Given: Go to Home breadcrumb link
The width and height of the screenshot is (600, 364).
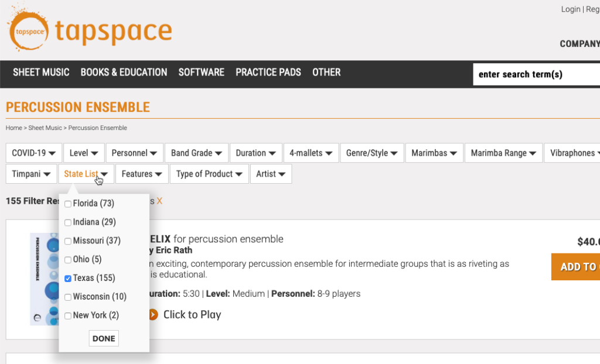Looking at the screenshot, I should click(x=14, y=128).
